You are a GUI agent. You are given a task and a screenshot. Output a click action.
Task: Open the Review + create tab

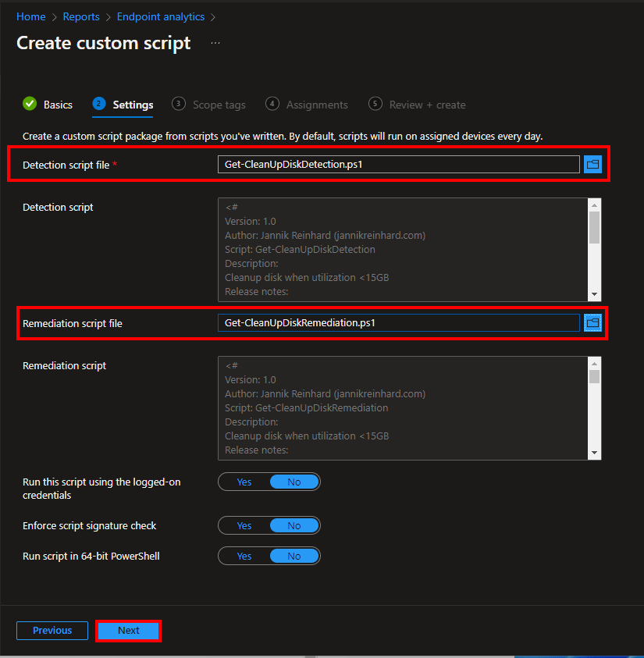[x=426, y=105]
